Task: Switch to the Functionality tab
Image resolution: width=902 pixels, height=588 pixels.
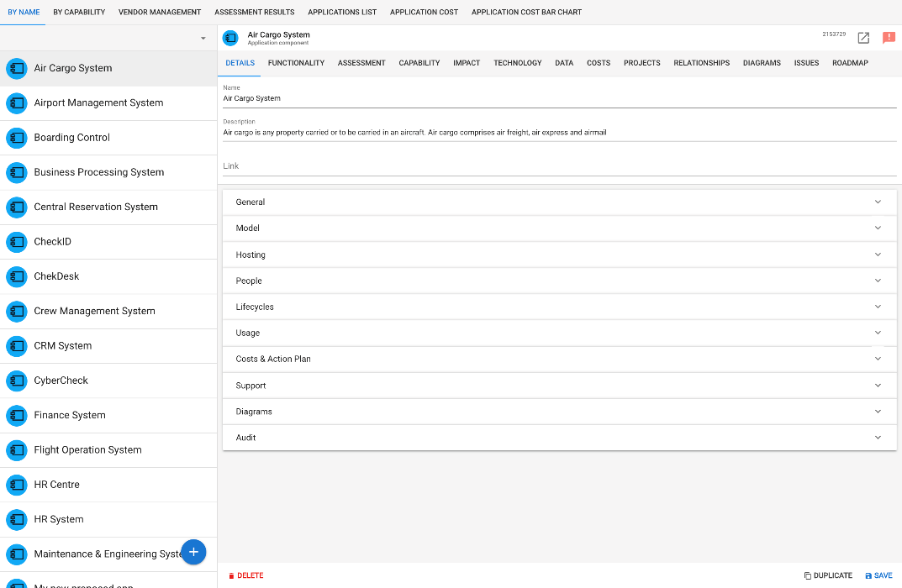Action: 296,63
